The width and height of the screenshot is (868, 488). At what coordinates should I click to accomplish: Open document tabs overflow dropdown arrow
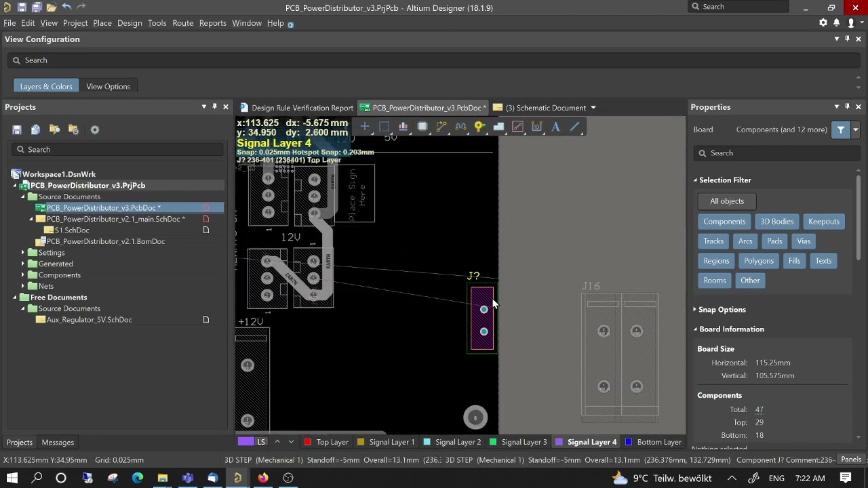pyautogui.click(x=593, y=108)
